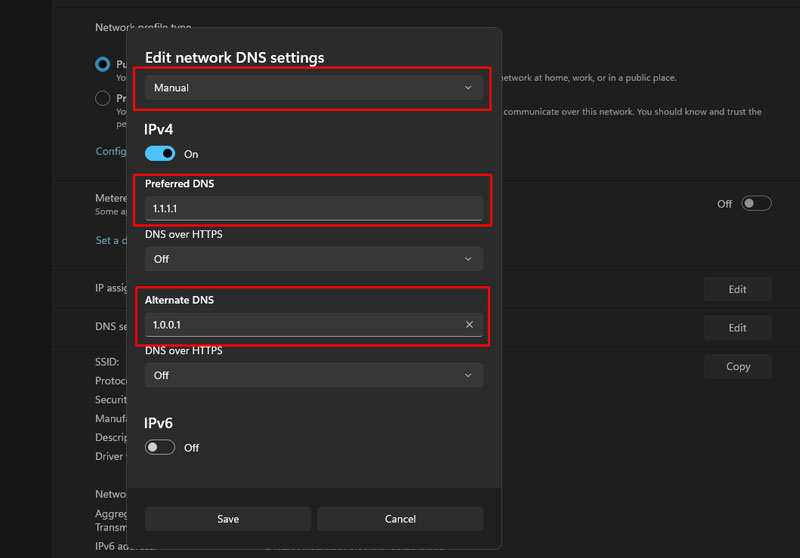Cancel the DNS settings dialog
Screen dimensions: 800x558
400,518
